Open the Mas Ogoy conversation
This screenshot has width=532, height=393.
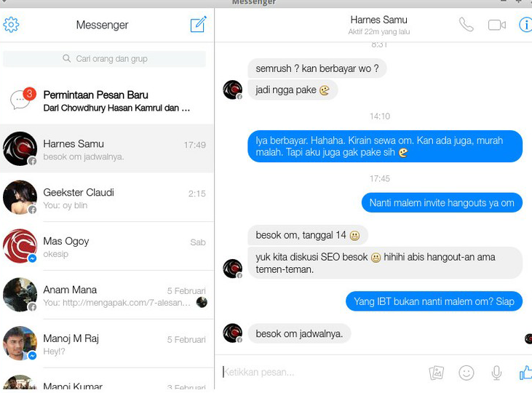click(x=107, y=246)
